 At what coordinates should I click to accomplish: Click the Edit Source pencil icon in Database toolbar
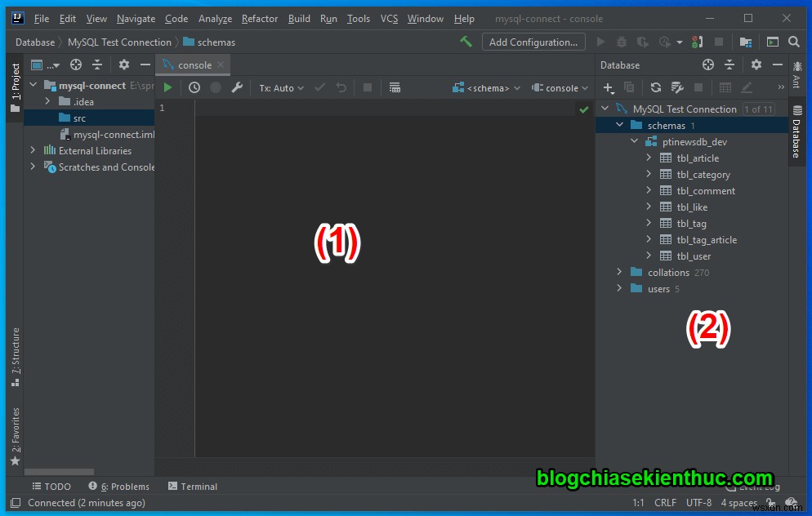746,87
